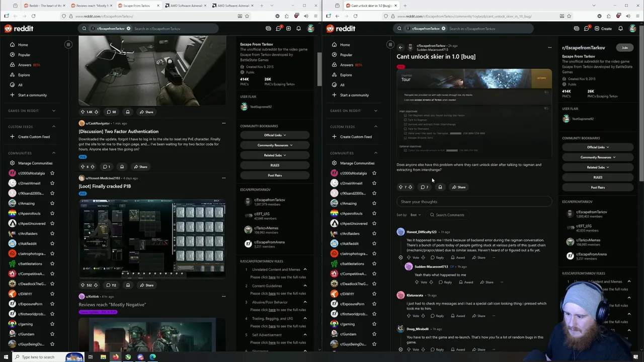Image resolution: width=644 pixels, height=362 pixels.
Task: Share the Cant unlock skier post
Action: click(x=459, y=187)
